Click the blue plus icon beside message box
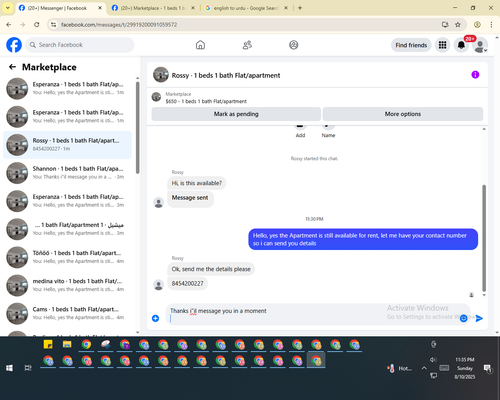500x400 pixels. [x=155, y=318]
